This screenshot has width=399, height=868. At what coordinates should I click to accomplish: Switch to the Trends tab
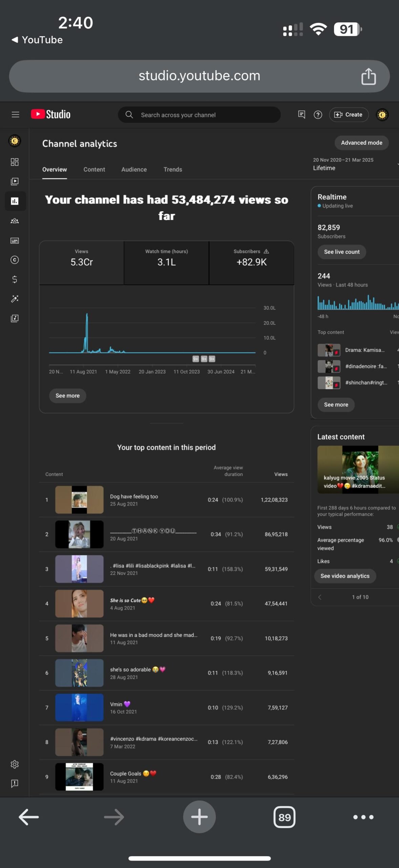point(173,170)
